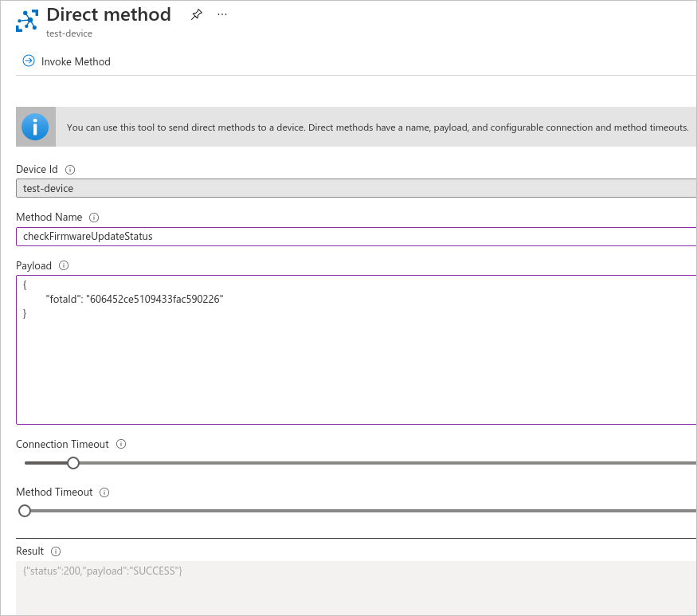Viewport: 697px width, 616px height.
Task: Show Payload info tooltip icon
Action: pyautogui.click(x=64, y=265)
